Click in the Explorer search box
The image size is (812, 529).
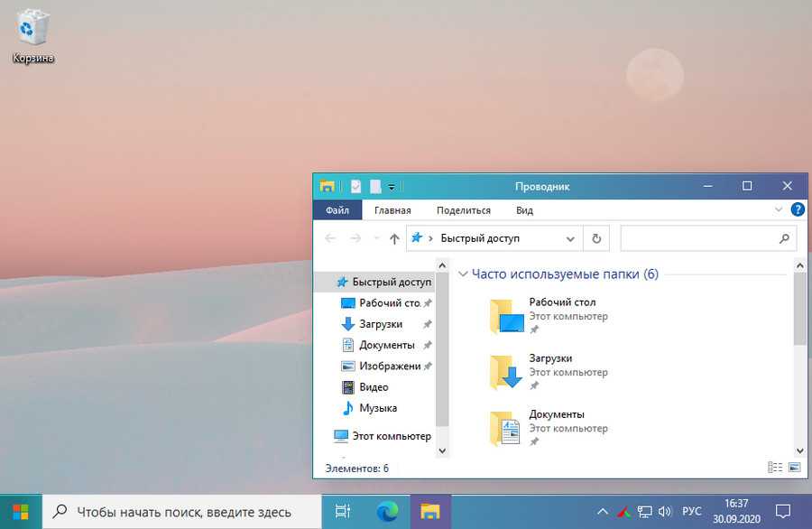697,239
